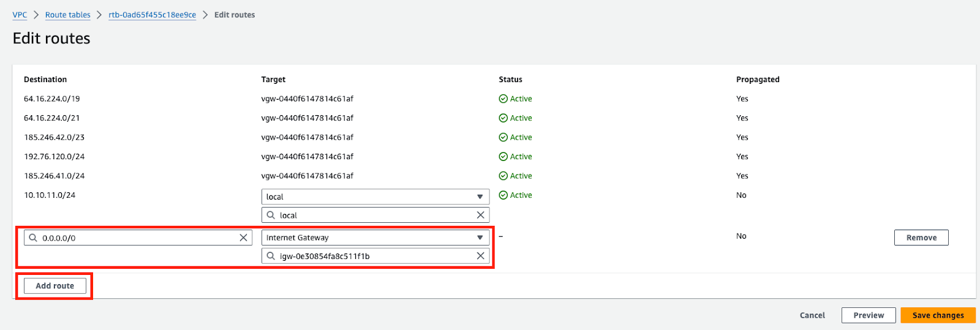Click the search icon beside igw-0e30854fa8c511f1b

click(271, 256)
